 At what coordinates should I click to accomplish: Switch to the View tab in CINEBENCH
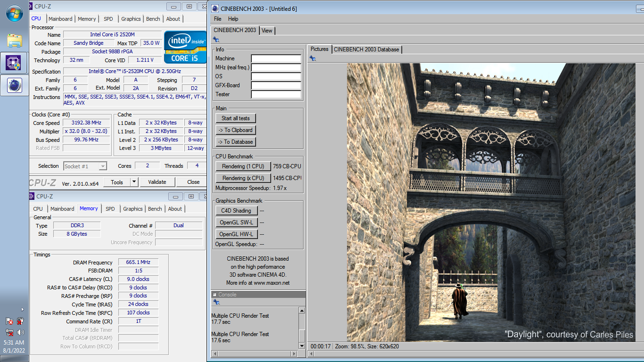point(267,31)
